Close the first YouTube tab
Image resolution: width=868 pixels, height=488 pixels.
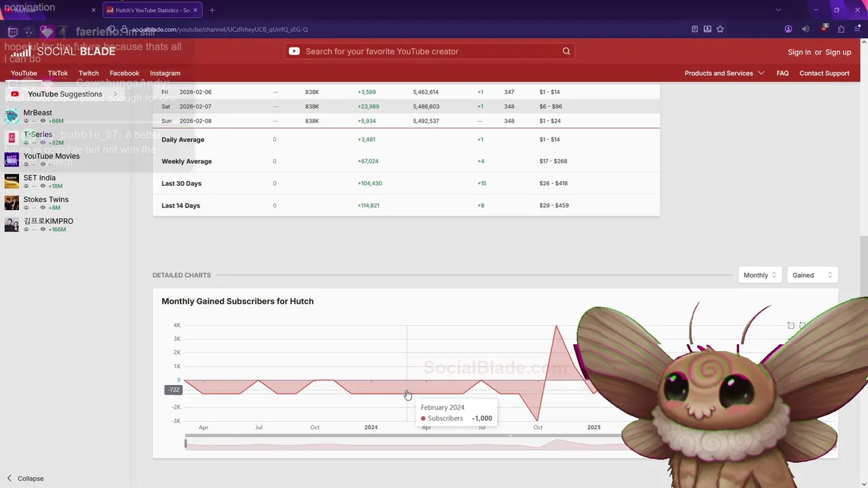[x=94, y=10]
